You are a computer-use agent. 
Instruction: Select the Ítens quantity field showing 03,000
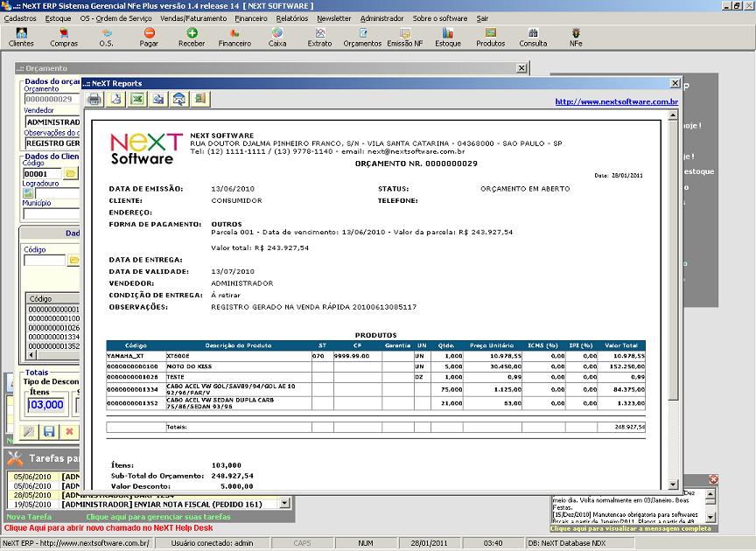point(44,404)
